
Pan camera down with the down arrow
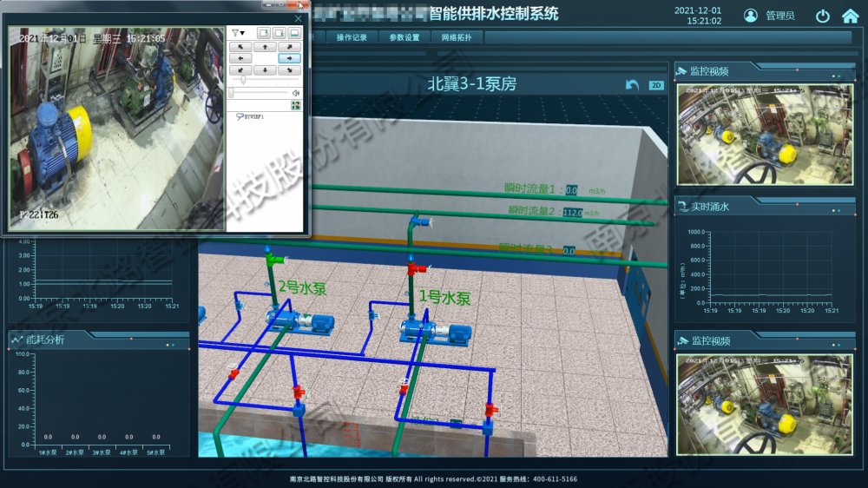265,69
